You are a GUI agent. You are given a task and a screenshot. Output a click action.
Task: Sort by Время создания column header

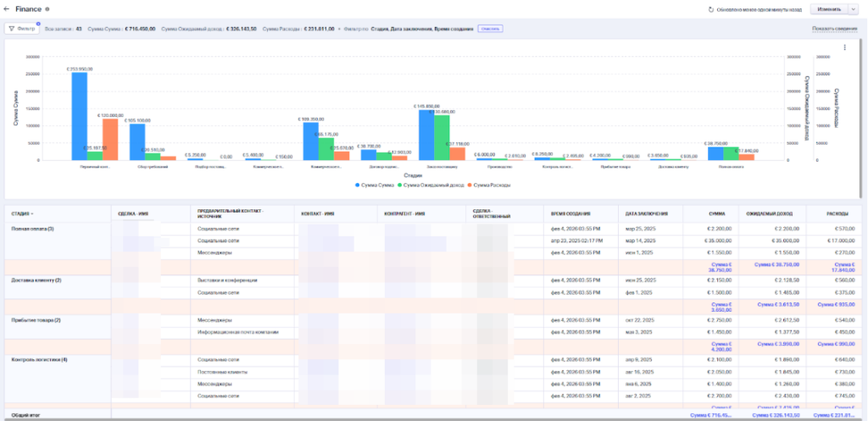coord(570,214)
